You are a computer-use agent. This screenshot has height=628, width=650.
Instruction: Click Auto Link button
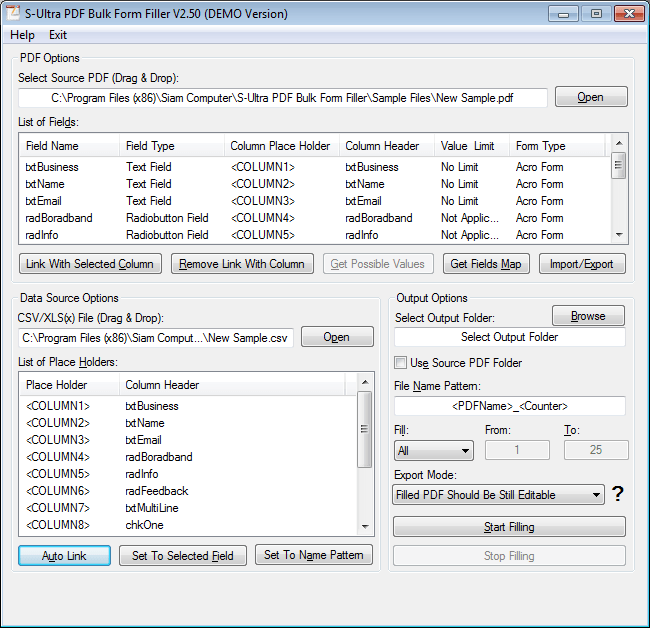point(64,555)
